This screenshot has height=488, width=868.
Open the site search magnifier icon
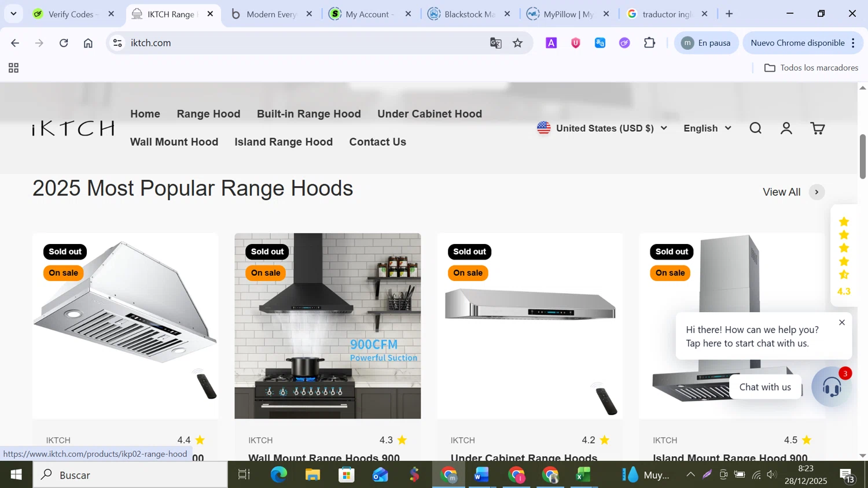[x=755, y=128]
